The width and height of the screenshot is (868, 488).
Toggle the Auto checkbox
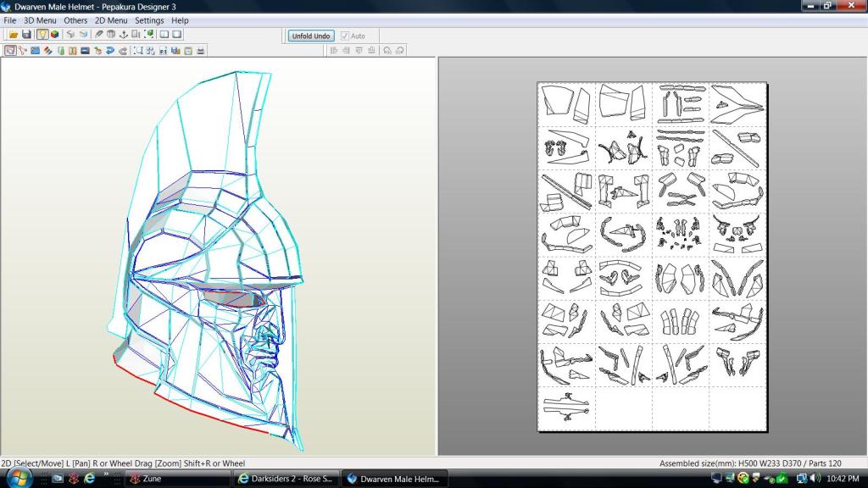[x=345, y=36]
